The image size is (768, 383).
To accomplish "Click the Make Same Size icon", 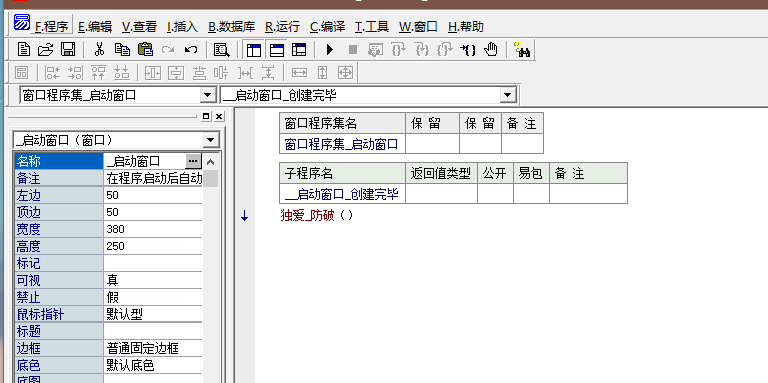I will click(345, 73).
